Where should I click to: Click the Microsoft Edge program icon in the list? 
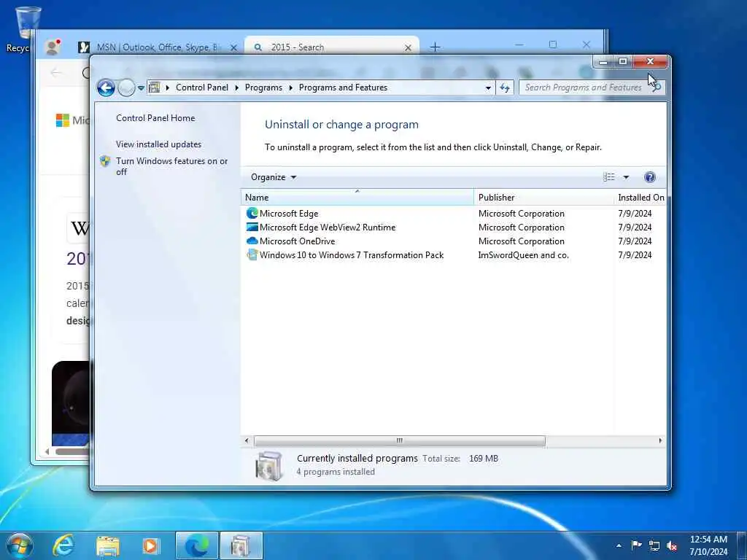click(x=252, y=214)
